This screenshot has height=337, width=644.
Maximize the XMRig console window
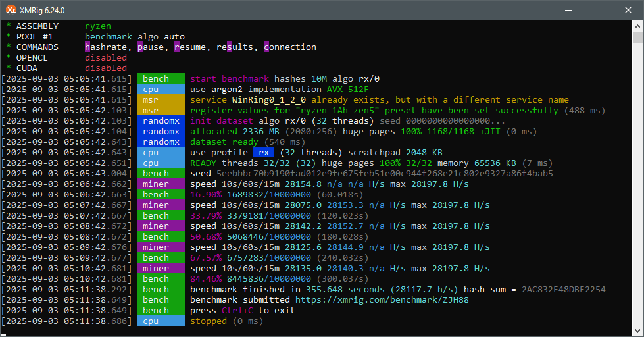click(x=598, y=10)
